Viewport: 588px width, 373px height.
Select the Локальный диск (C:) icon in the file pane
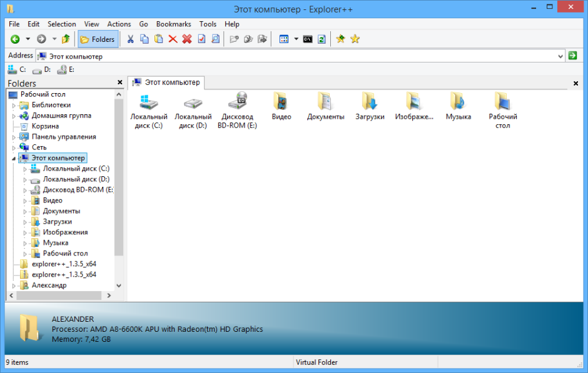click(x=149, y=111)
